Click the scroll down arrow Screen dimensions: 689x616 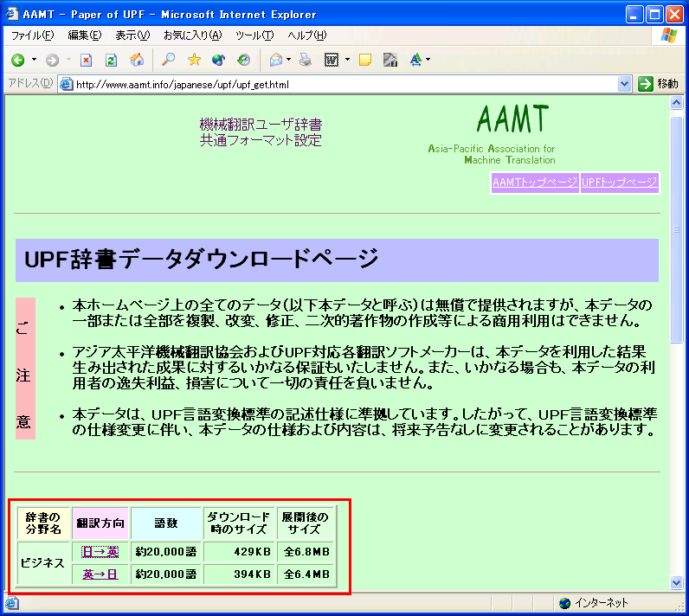[676, 583]
